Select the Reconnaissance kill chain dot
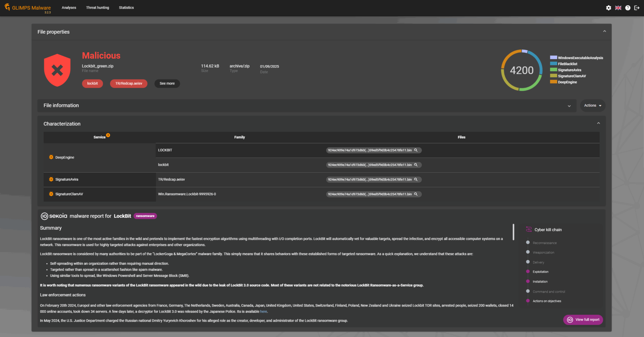This screenshot has height=337, width=644. coord(528,242)
